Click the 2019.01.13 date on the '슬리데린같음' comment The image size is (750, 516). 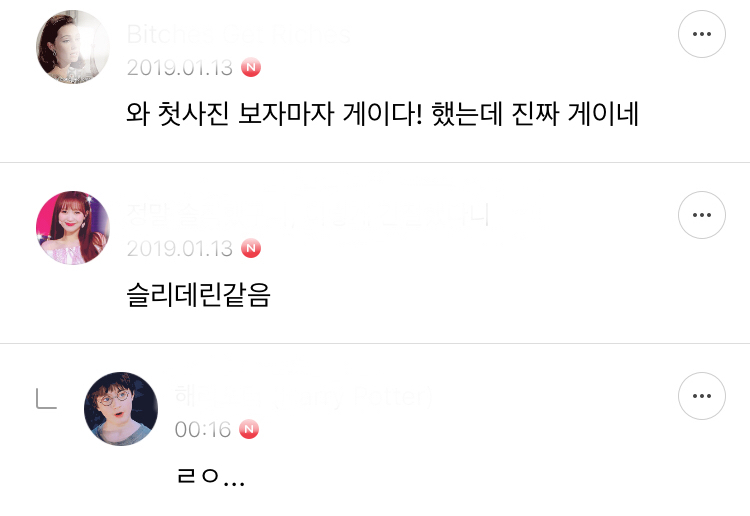tap(180, 248)
